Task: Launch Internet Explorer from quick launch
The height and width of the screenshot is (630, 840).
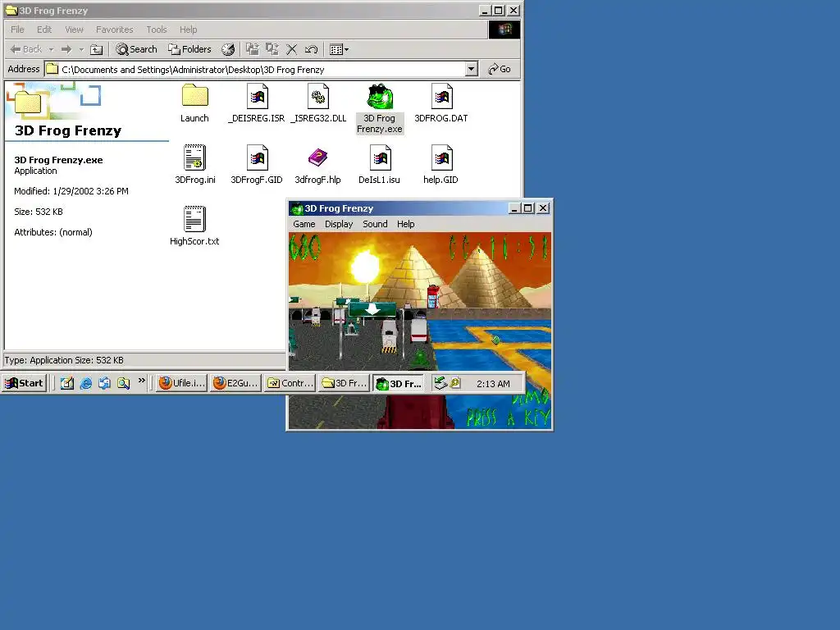Action: pos(85,383)
